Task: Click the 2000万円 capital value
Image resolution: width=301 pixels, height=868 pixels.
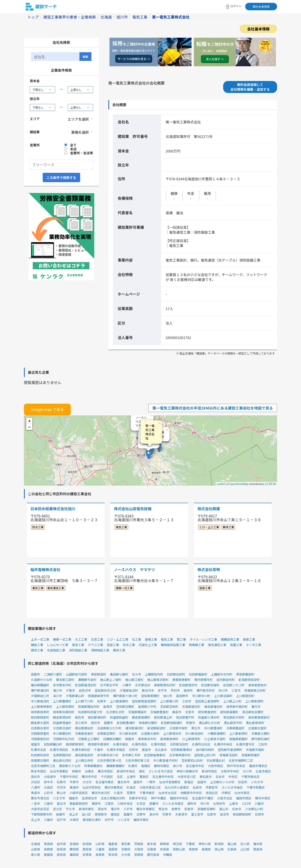Action: (x=173, y=151)
